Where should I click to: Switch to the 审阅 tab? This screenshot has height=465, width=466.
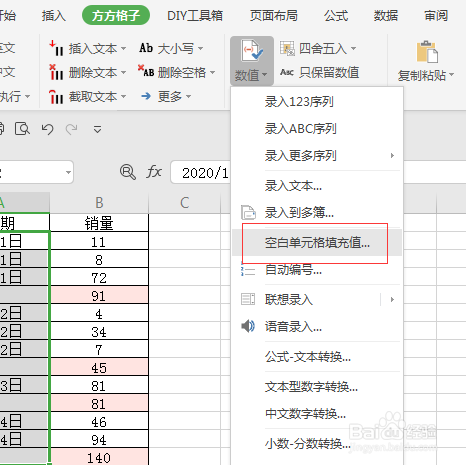(436, 16)
